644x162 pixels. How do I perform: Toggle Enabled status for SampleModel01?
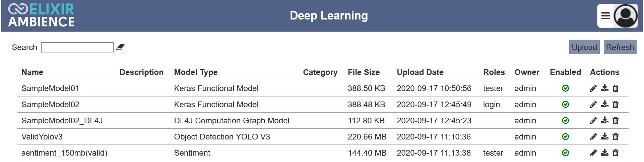coord(565,88)
